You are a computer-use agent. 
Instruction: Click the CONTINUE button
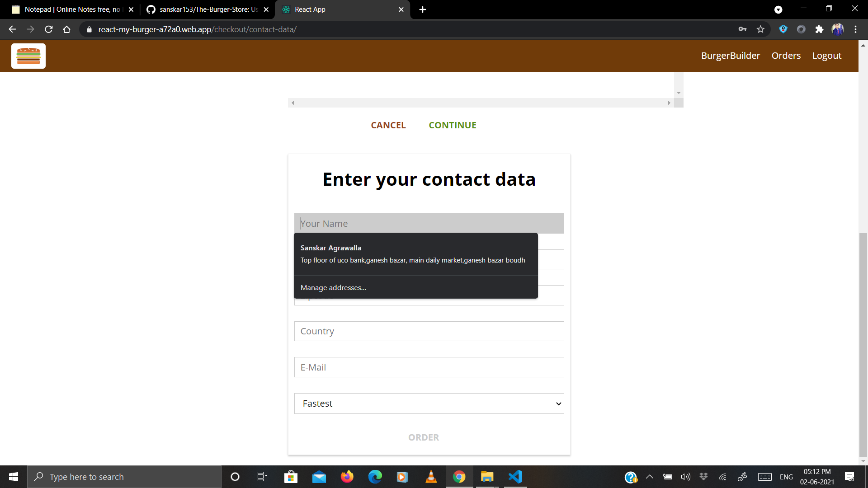pos(452,125)
